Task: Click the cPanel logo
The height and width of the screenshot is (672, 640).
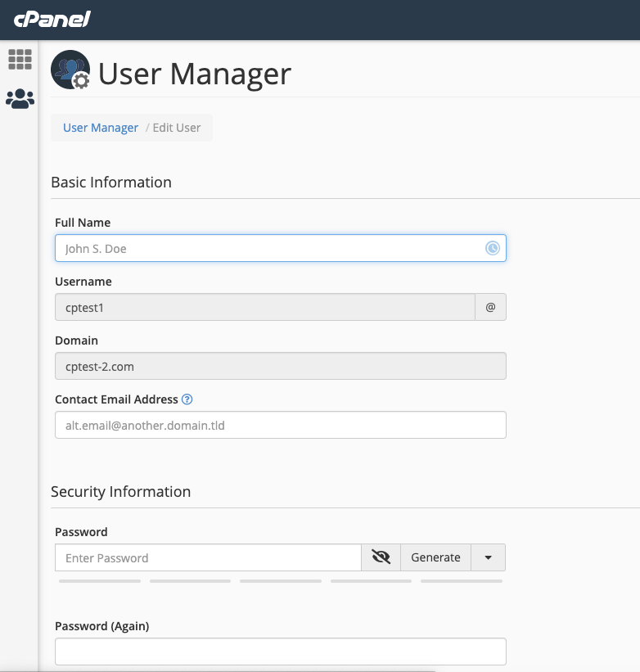Action: [52, 20]
